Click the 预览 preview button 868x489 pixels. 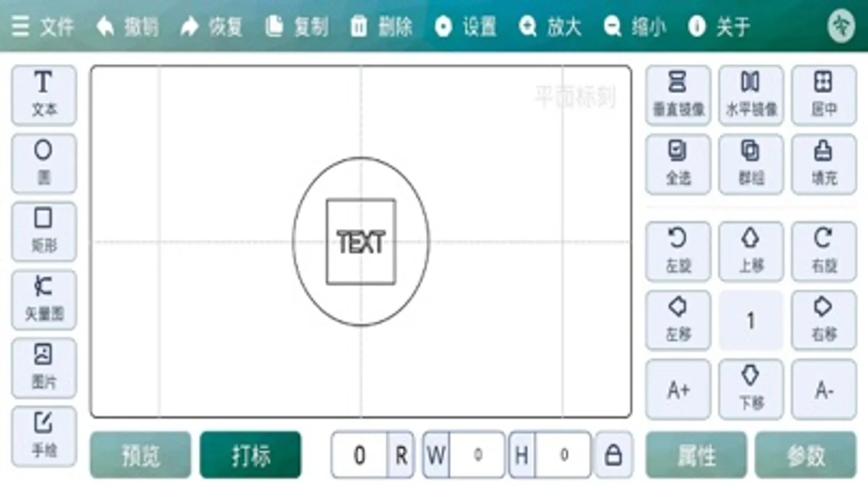(x=141, y=455)
